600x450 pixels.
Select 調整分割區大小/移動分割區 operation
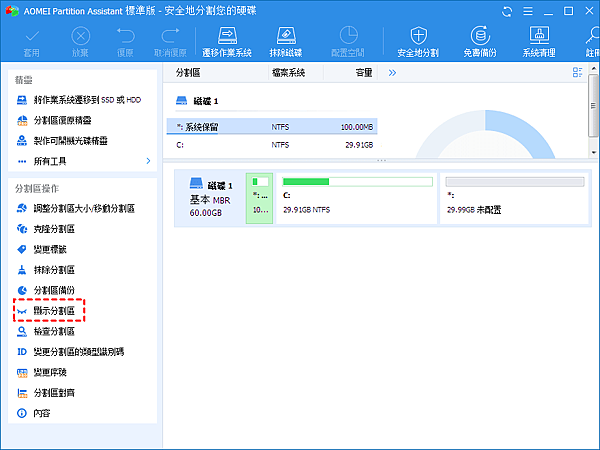(x=76, y=209)
